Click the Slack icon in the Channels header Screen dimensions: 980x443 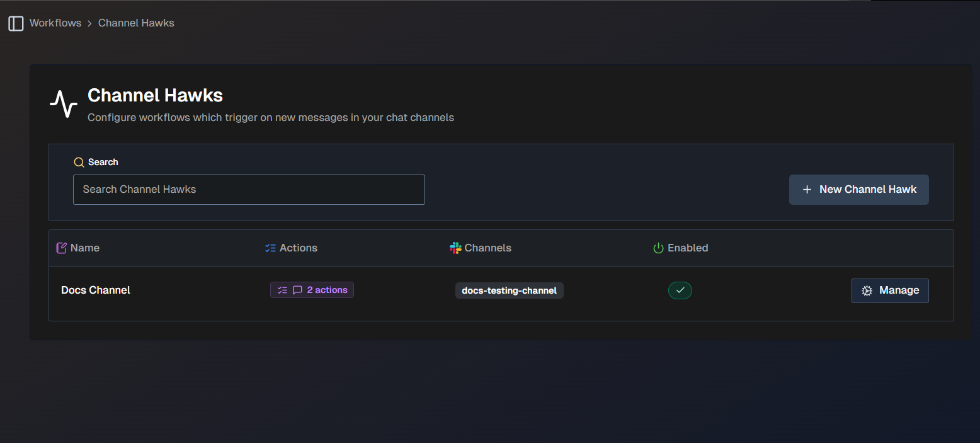[455, 248]
